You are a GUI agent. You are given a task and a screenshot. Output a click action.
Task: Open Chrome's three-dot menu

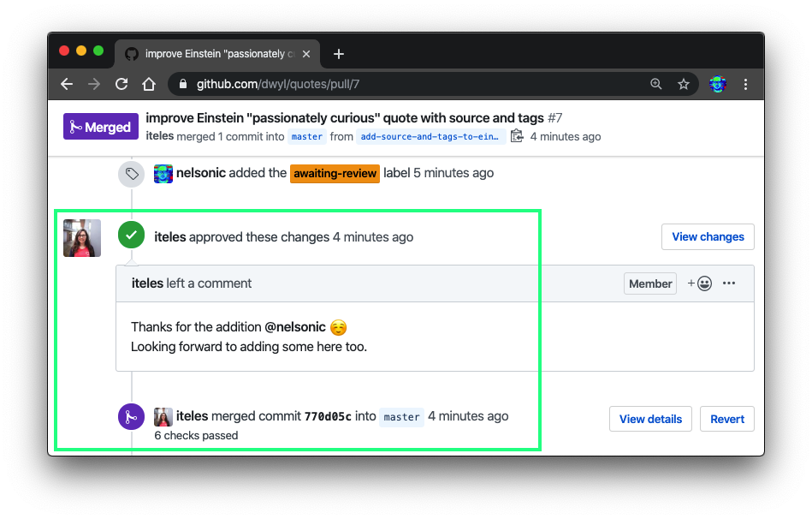[745, 84]
